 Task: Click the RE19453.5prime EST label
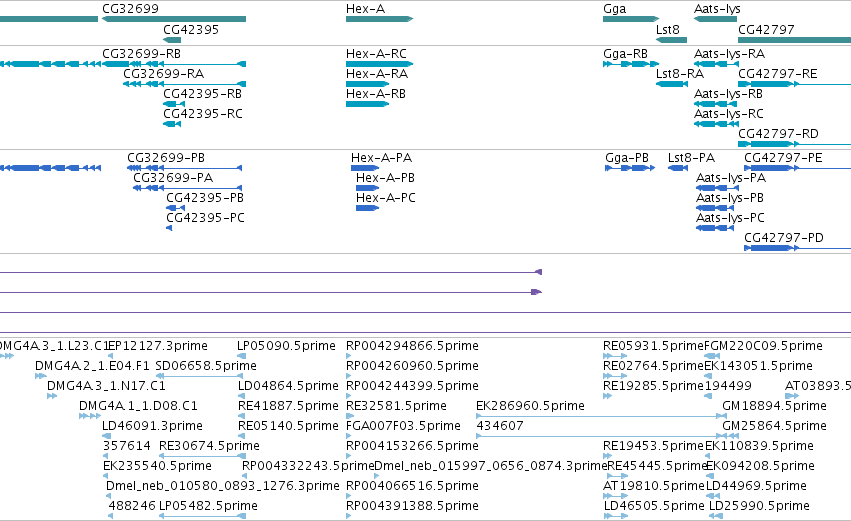tap(653, 447)
